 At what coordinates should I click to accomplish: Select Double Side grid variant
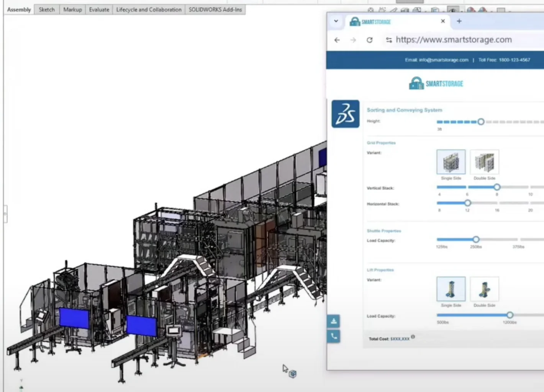484,162
